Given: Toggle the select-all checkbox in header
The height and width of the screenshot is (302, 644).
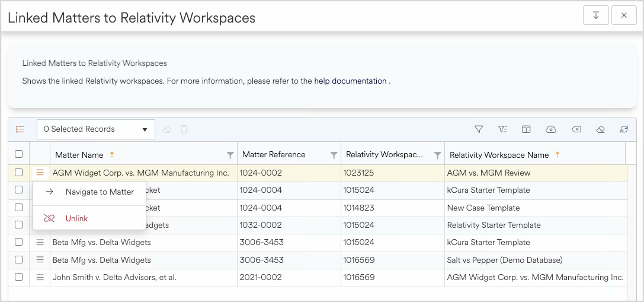Looking at the screenshot, I should click(x=18, y=154).
